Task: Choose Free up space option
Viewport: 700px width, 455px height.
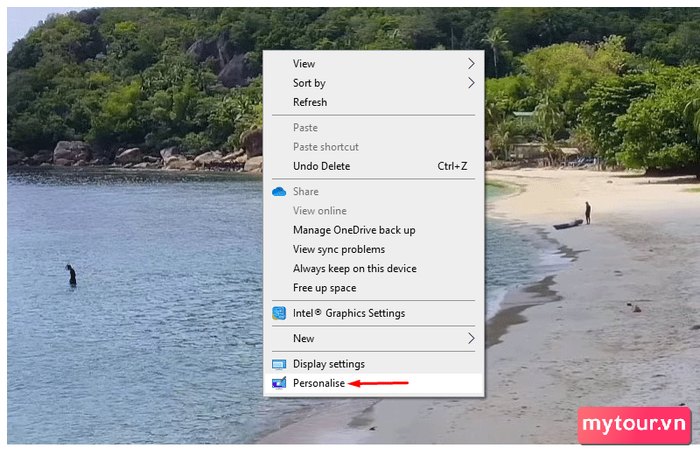Action: (324, 288)
